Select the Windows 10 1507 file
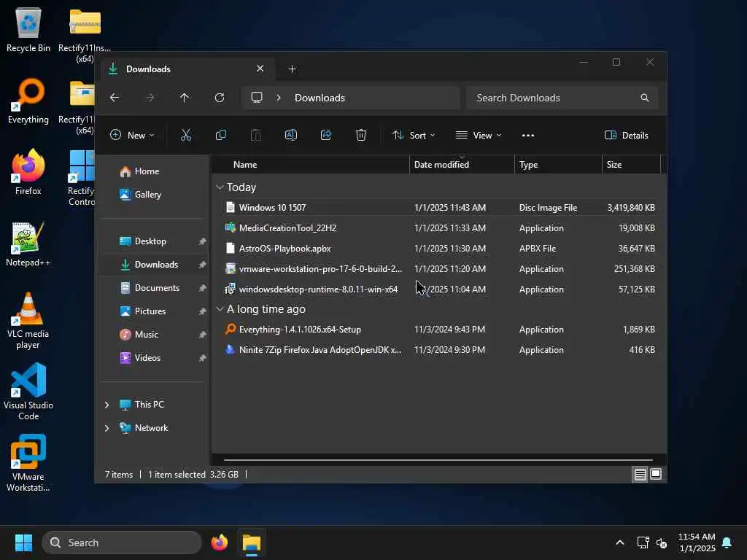Image resolution: width=747 pixels, height=560 pixels. [439, 208]
